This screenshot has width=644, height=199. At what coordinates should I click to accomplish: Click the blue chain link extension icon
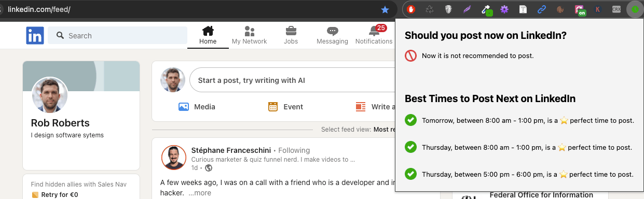tap(541, 9)
